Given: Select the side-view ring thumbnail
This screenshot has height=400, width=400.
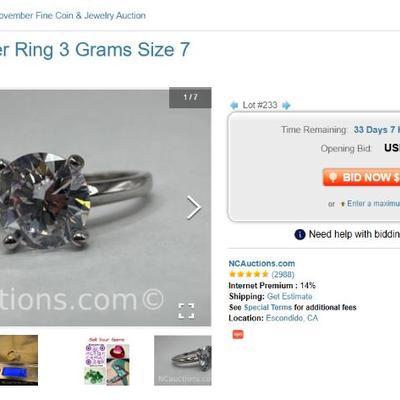Looking at the screenshot, I should tap(183, 360).
